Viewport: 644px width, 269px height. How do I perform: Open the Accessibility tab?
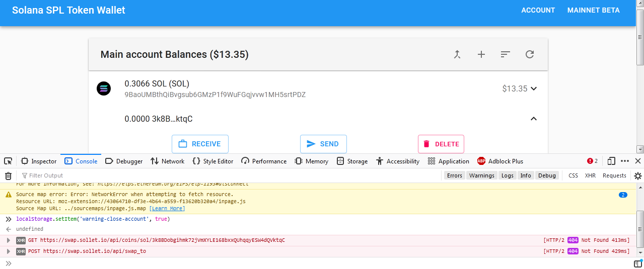[397, 161]
